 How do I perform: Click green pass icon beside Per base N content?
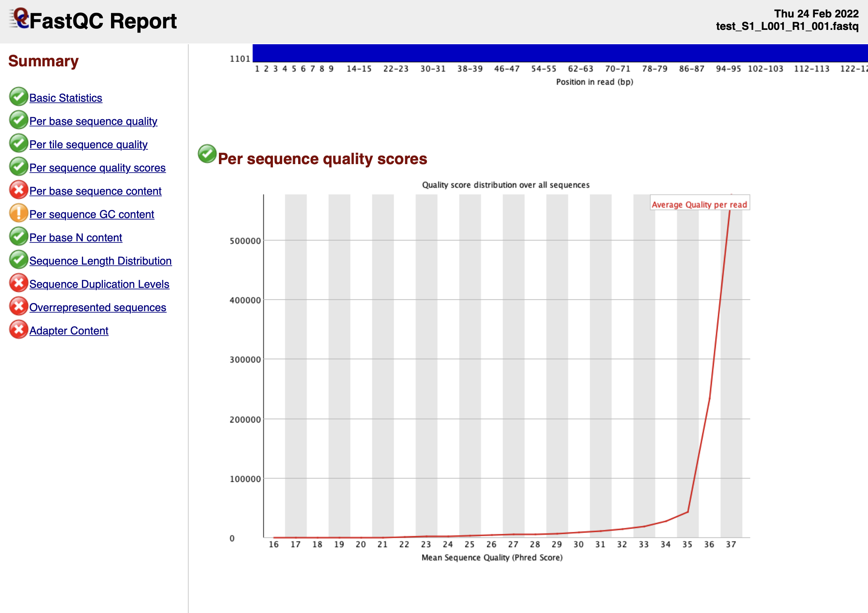pyautogui.click(x=18, y=237)
